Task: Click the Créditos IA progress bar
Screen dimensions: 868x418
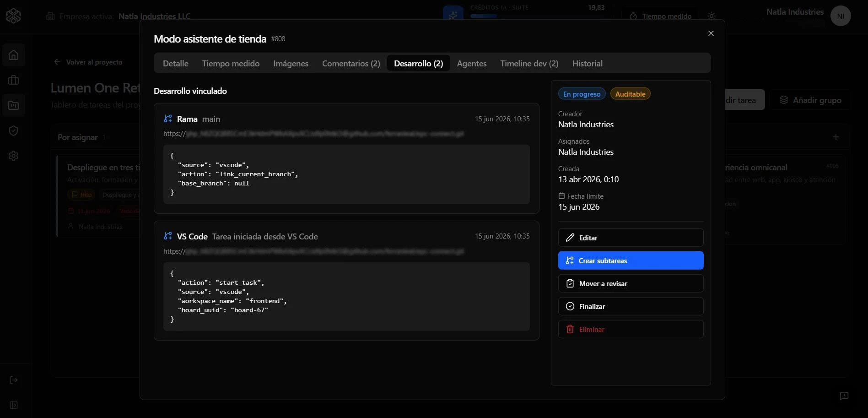Action: pyautogui.click(x=537, y=16)
